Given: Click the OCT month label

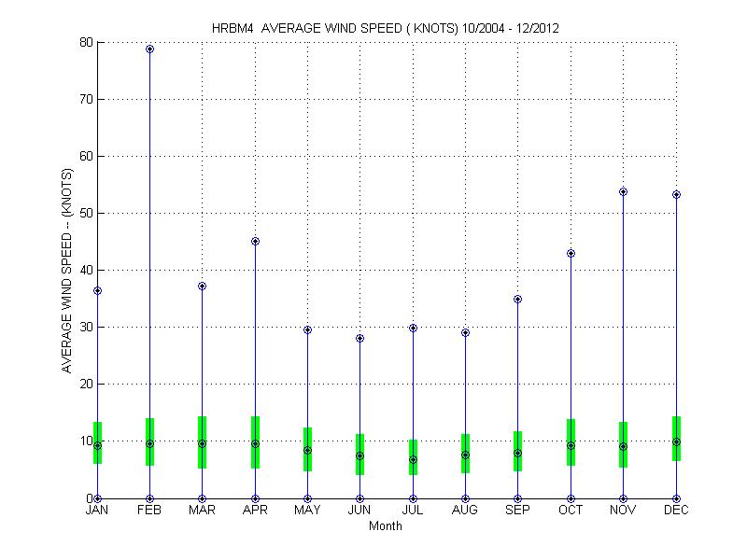Looking at the screenshot, I should tap(571, 510).
